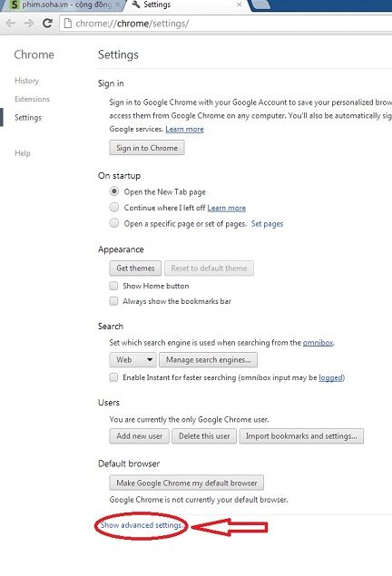The width and height of the screenshot is (392, 576).
Task: Click the phim.soha.vn tab favicon
Action: point(14,5)
